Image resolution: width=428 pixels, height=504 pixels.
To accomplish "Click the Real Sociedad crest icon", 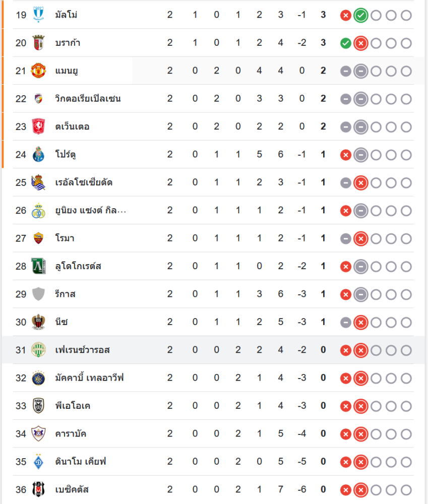I will tap(38, 182).
